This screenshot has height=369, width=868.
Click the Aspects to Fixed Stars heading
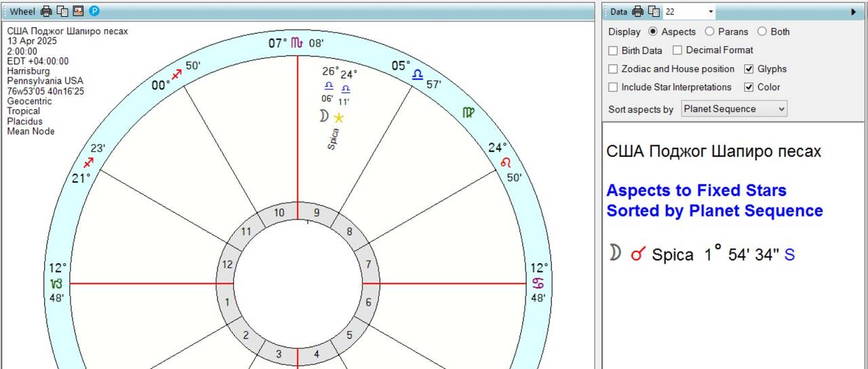click(x=696, y=191)
